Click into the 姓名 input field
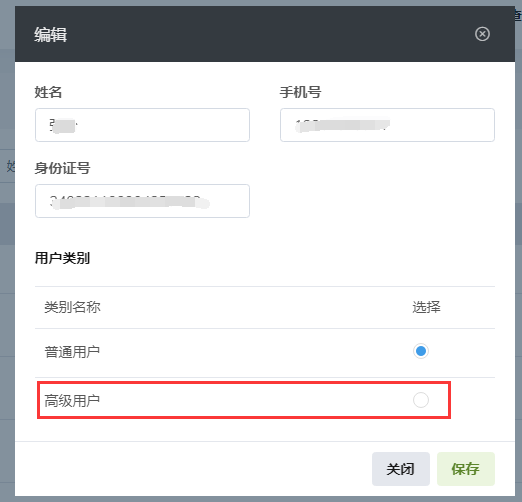 click(142, 125)
